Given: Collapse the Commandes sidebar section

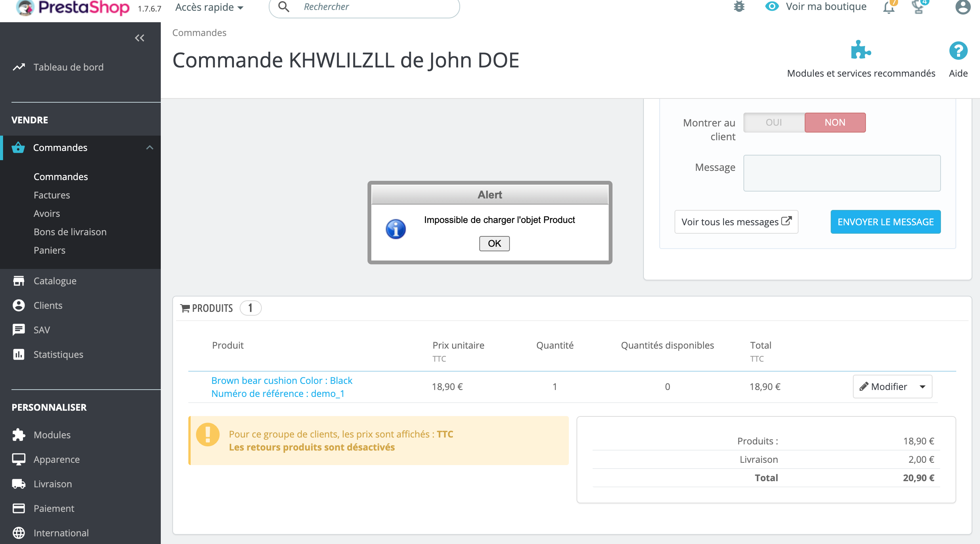Looking at the screenshot, I should tap(150, 147).
